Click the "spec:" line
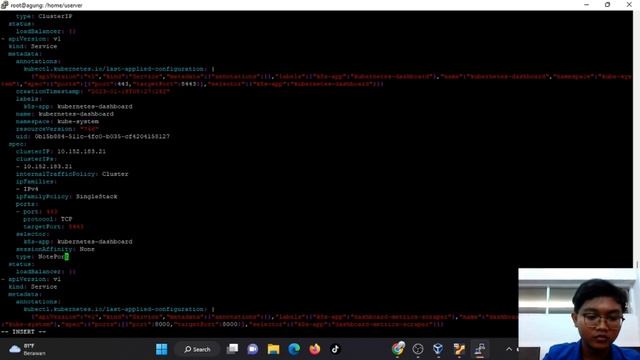Screen dimensions: 640x360 (17, 144)
